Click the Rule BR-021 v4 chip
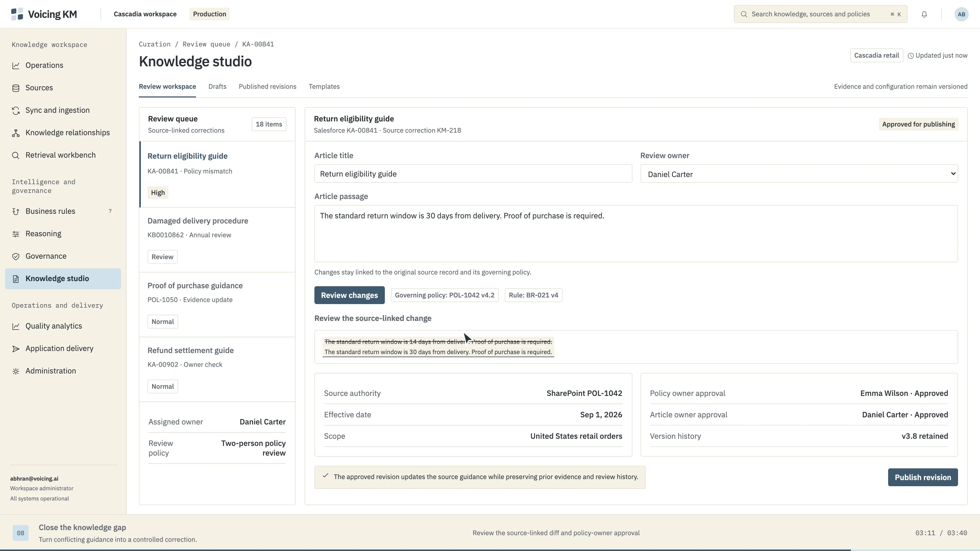 click(x=533, y=295)
